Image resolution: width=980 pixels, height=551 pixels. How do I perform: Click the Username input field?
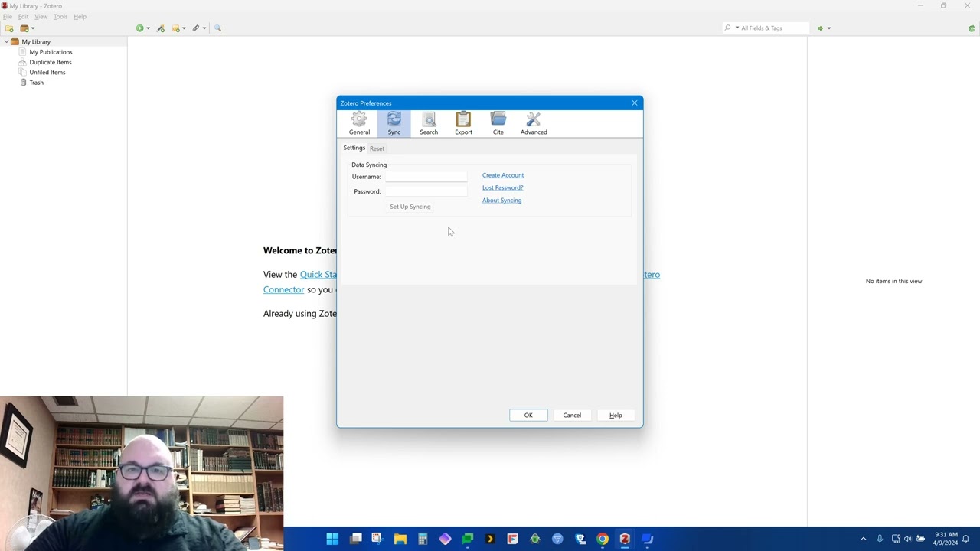[x=426, y=177]
